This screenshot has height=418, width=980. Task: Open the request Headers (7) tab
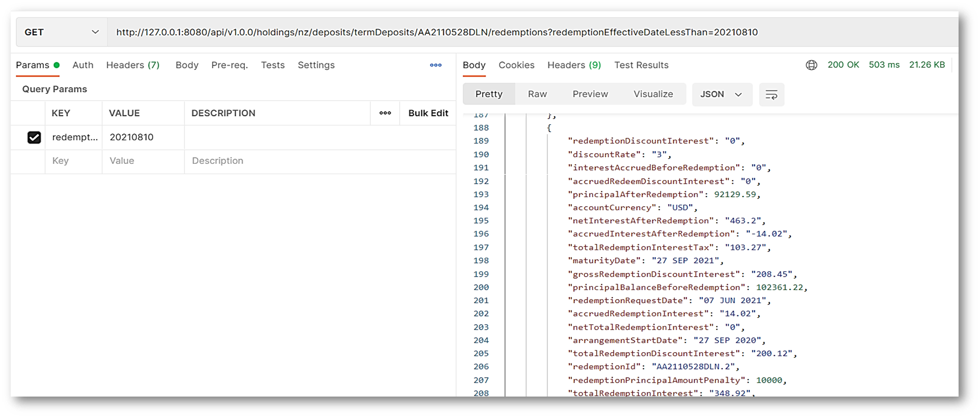[x=133, y=65]
